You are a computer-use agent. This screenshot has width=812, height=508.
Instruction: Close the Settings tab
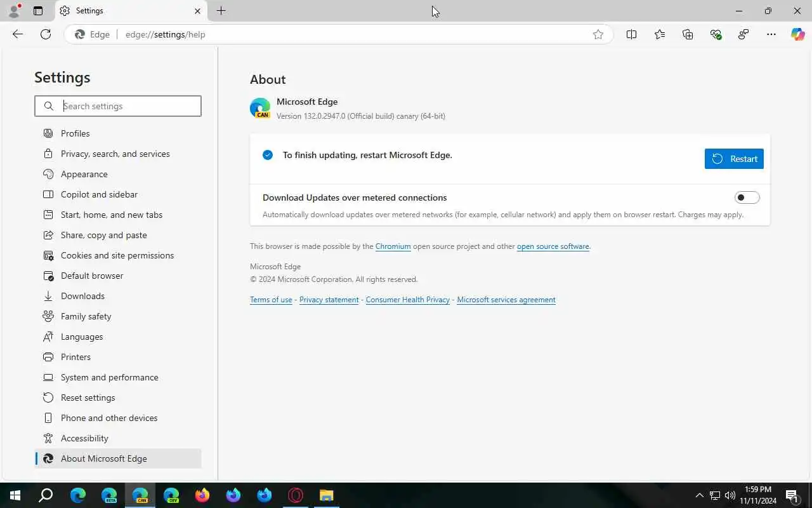coord(197,11)
